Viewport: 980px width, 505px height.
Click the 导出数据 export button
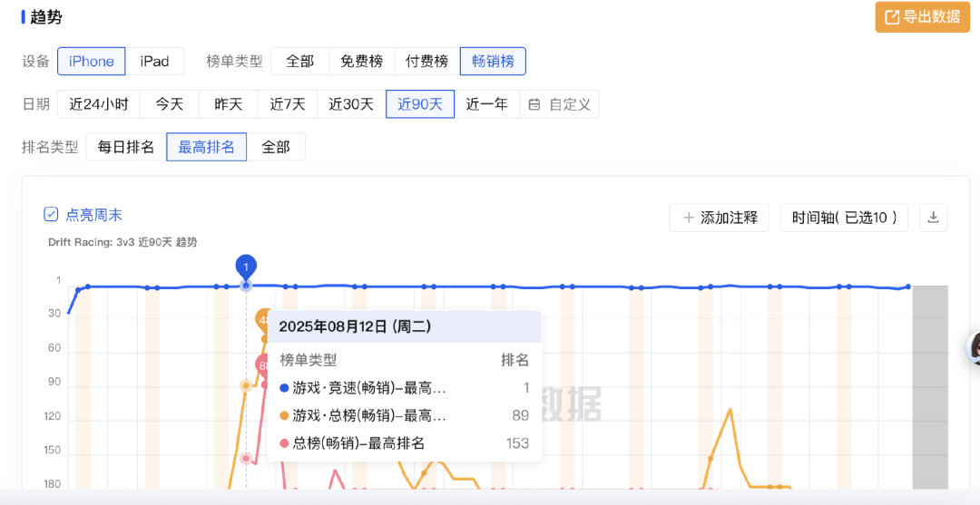tap(923, 17)
